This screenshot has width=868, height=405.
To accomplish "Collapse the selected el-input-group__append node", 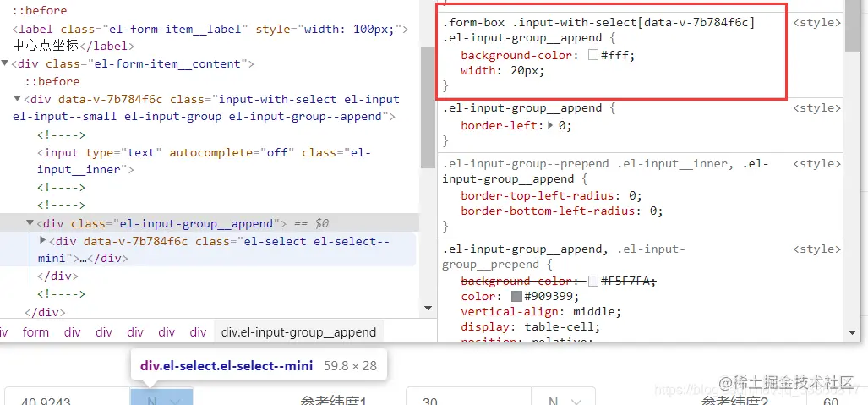I will (x=30, y=223).
